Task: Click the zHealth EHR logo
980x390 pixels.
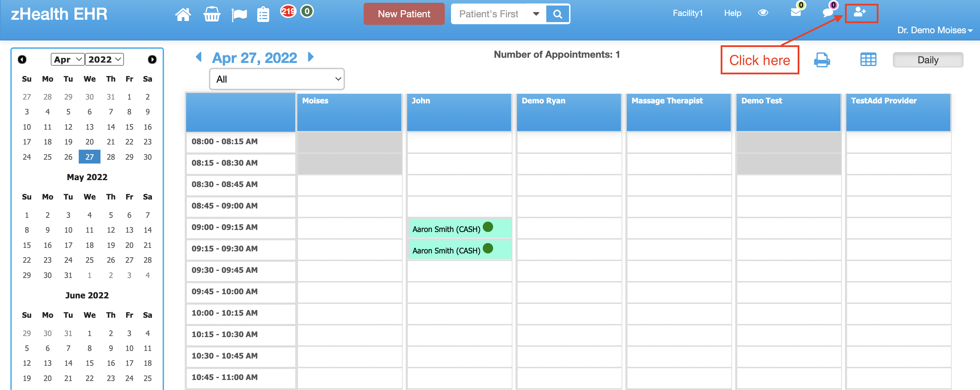Action: coord(59,14)
